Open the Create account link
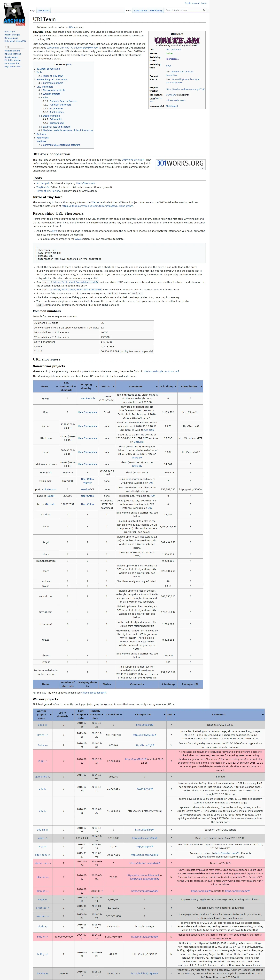The image size is (280, 980). (192, 3)
